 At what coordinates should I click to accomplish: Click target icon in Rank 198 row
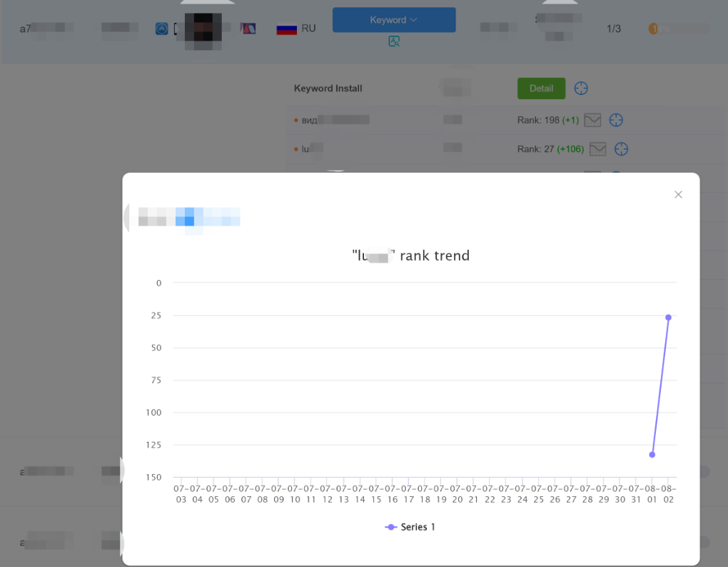[x=616, y=120]
